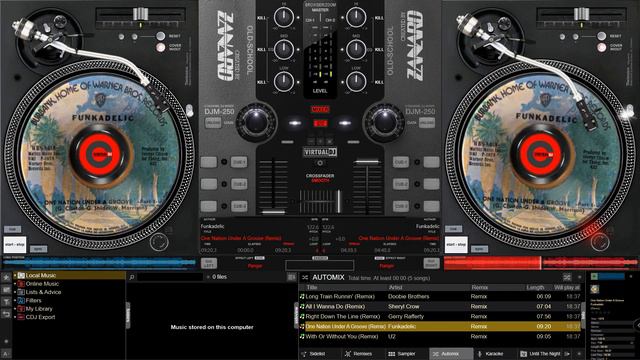The image size is (640, 360).
Task: Click left deck HI EQ knob
Action: (284, 18)
